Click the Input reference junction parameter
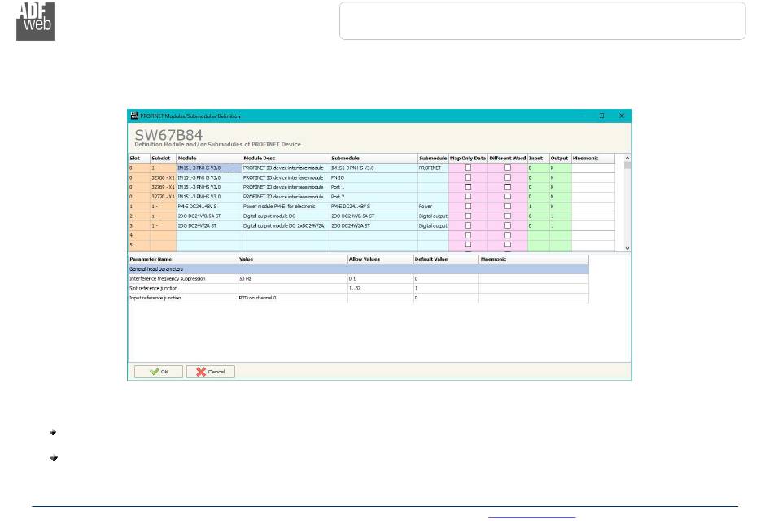This screenshot has height=532, width=773. tap(183, 298)
